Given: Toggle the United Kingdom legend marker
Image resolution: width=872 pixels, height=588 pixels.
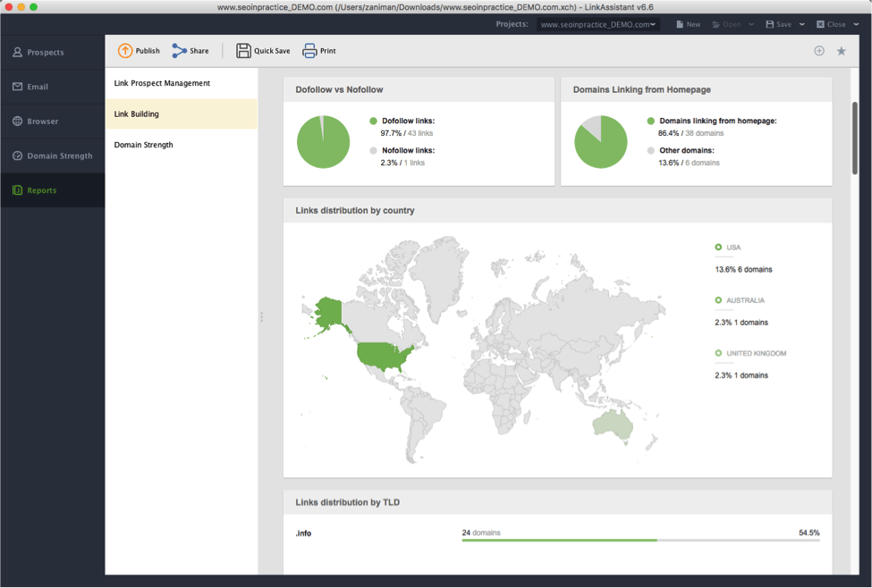Looking at the screenshot, I should point(718,353).
